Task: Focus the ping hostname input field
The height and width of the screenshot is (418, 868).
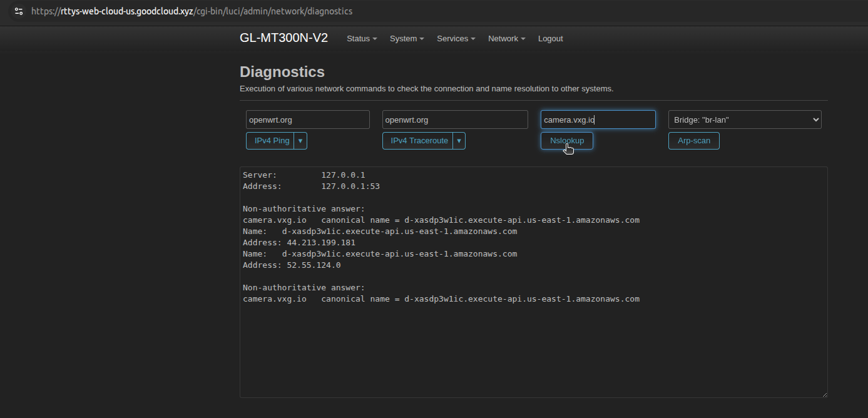Action: 308,120
